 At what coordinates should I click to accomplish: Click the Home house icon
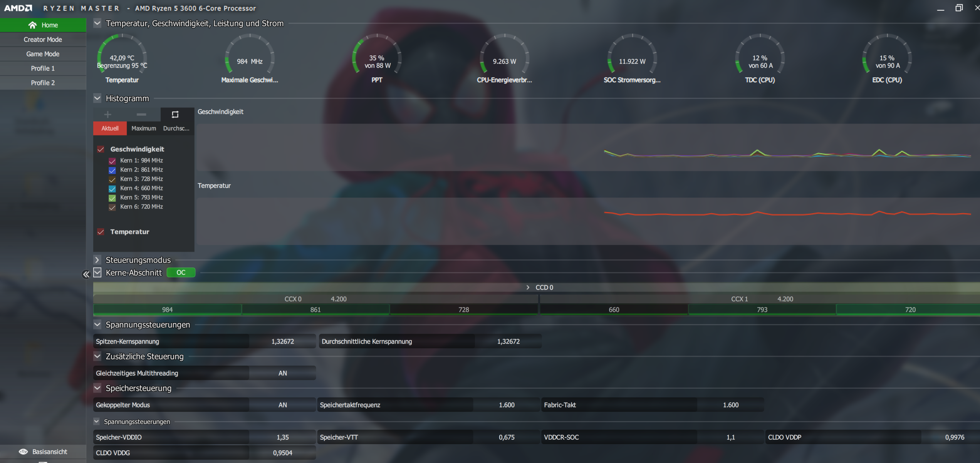pyautogui.click(x=32, y=25)
